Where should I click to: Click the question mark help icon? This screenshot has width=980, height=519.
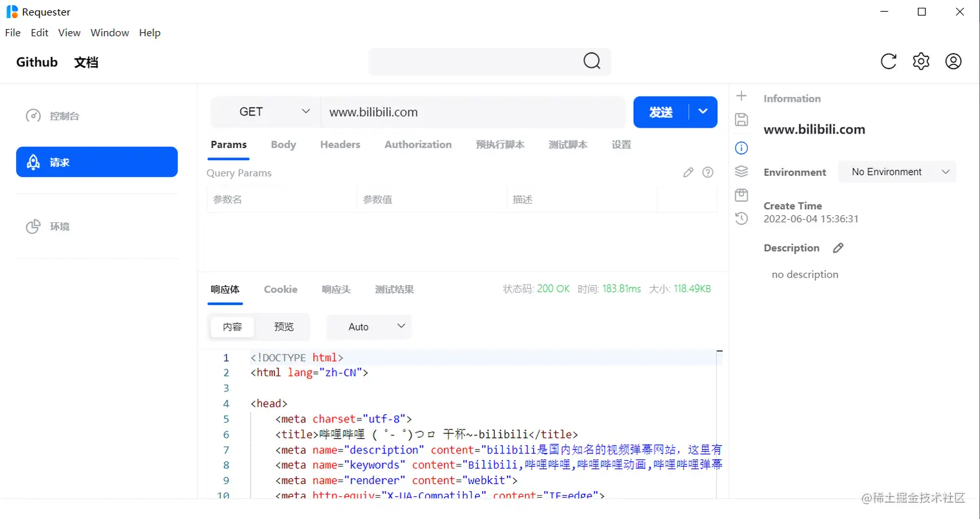(x=708, y=172)
